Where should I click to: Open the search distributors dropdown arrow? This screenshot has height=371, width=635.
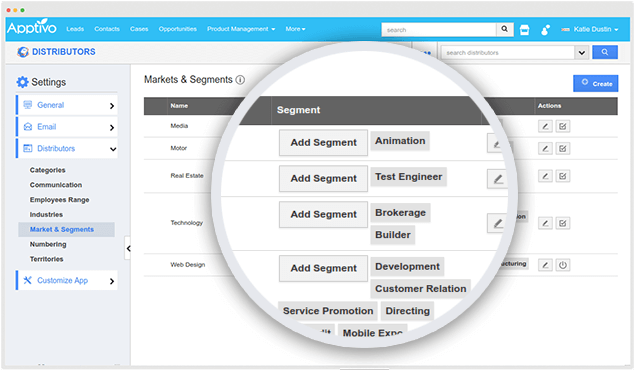coord(582,53)
